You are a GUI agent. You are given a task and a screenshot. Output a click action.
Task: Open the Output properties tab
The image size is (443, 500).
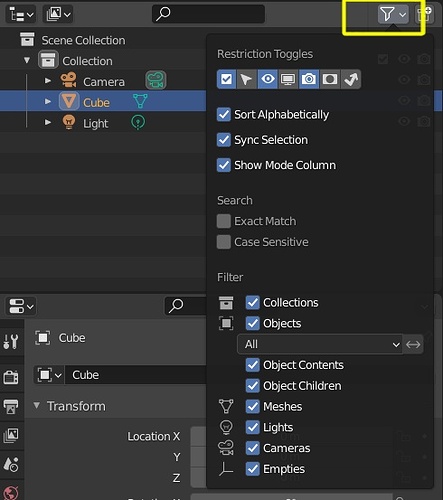tap(11, 406)
